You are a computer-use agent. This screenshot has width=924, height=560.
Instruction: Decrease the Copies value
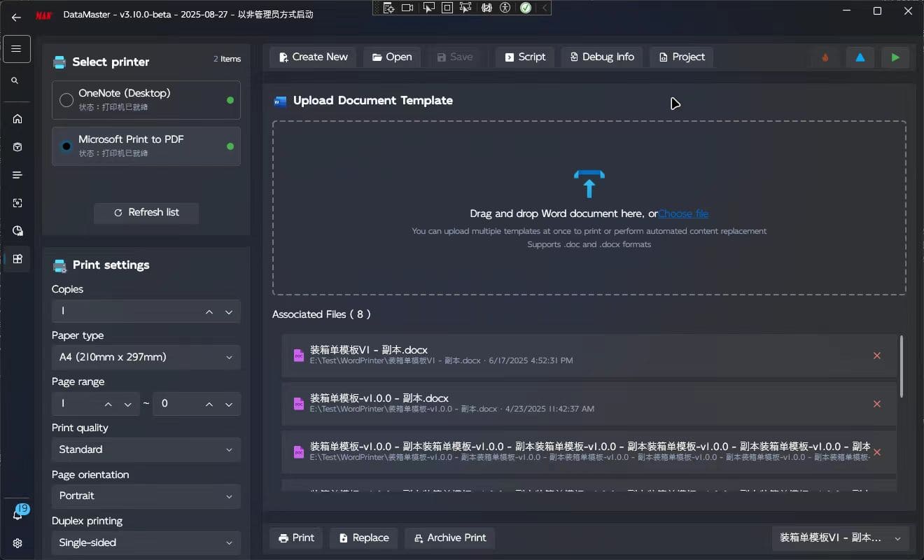tap(229, 311)
